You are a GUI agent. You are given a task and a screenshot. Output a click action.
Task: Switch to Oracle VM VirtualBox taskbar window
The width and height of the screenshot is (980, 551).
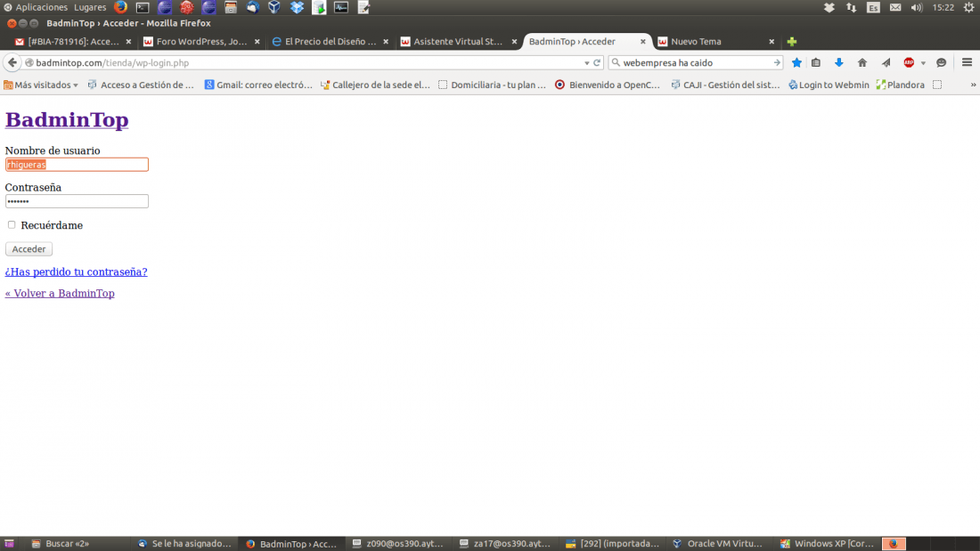pyautogui.click(x=717, y=544)
